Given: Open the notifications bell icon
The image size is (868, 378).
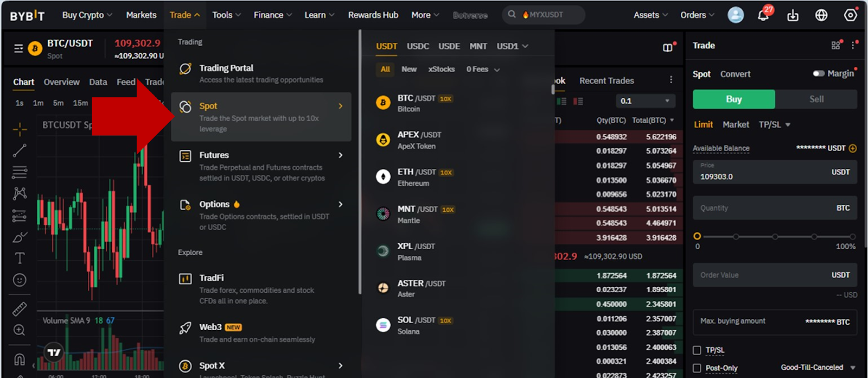Looking at the screenshot, I should [x=763, y=15].
